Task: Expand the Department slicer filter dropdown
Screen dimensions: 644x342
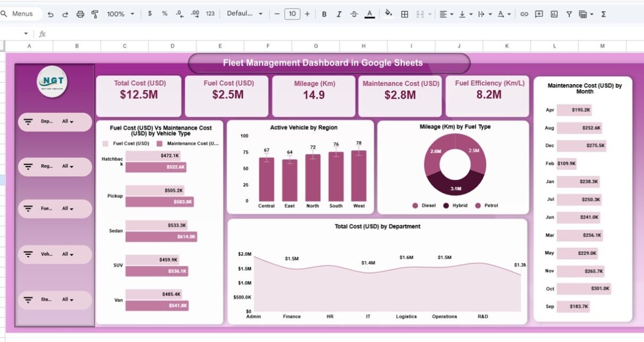Action: click(68, 121)
